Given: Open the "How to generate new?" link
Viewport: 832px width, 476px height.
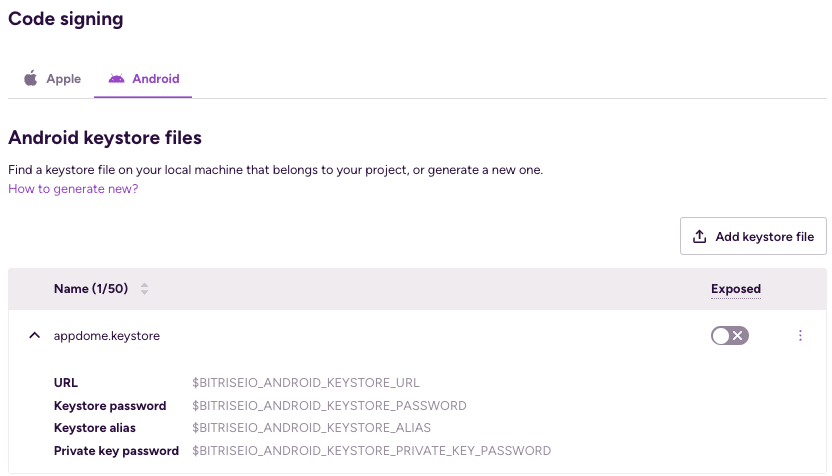Looking at the screenshot, I should click(x=73, y=188).
